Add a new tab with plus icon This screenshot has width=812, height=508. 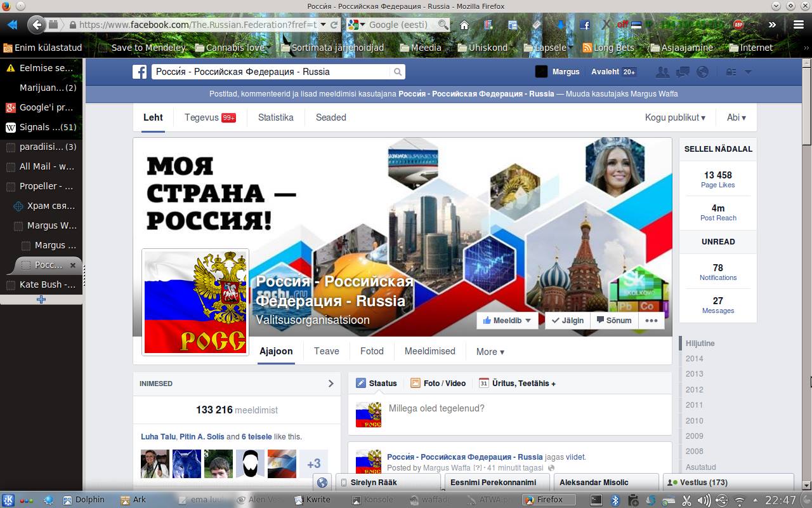tap(41, 300)
